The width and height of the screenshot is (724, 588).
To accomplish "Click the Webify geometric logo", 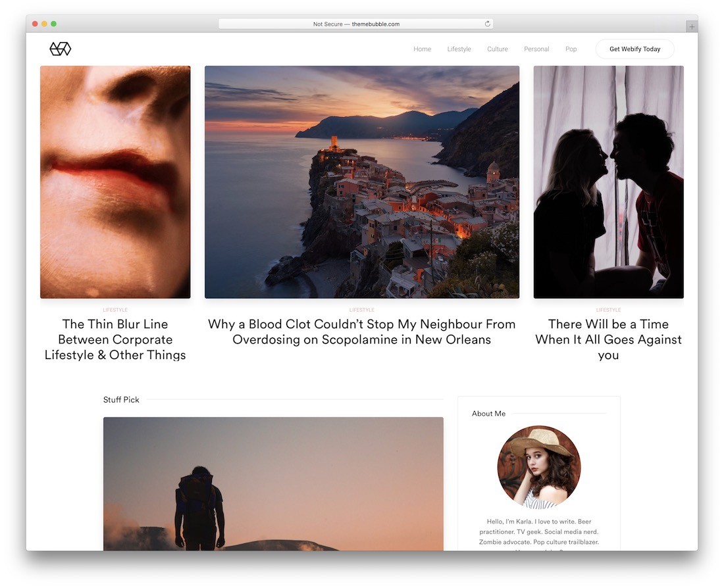I will click(x=61, y=49).
